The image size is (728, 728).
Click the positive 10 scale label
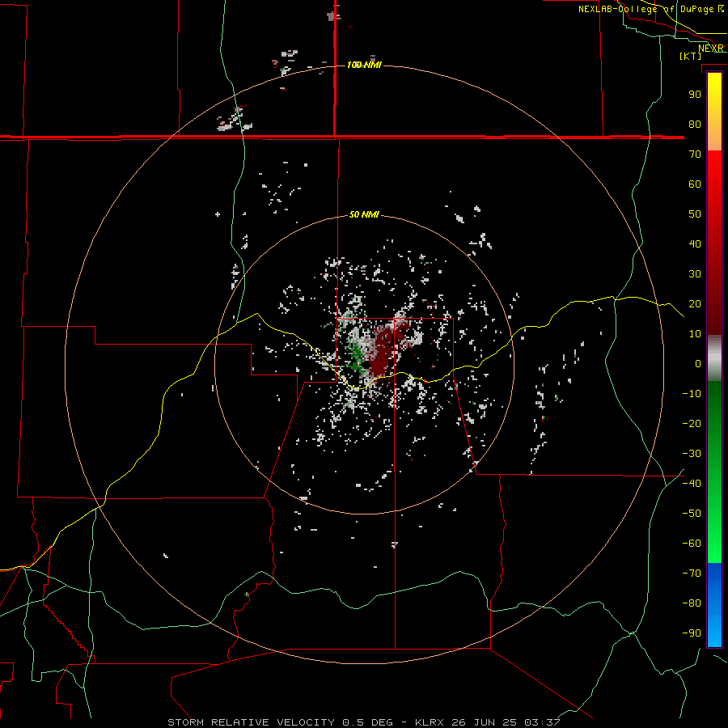(x=695, y=334)
